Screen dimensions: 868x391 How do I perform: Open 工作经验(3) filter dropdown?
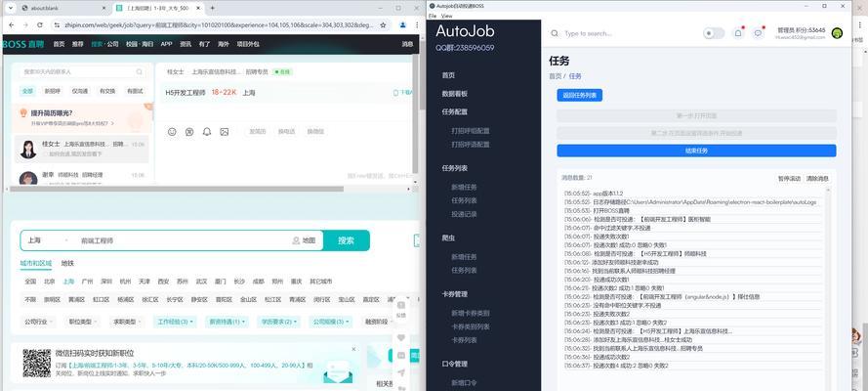[x=176, y=322]
